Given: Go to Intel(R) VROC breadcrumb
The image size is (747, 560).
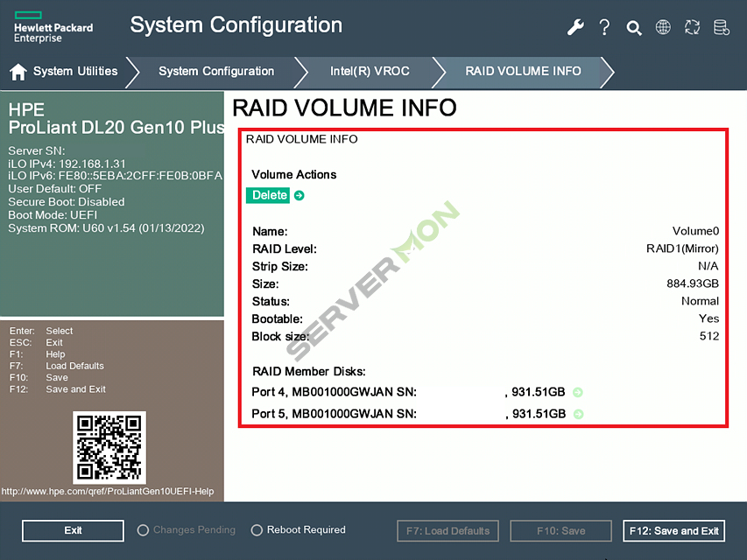Looking at the screenshot, I should pos(370,72).
